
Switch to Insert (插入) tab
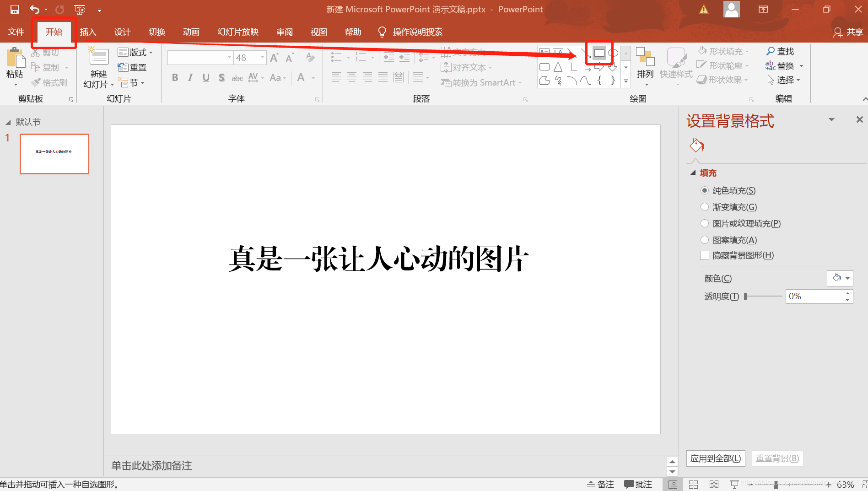pos(88,32)
